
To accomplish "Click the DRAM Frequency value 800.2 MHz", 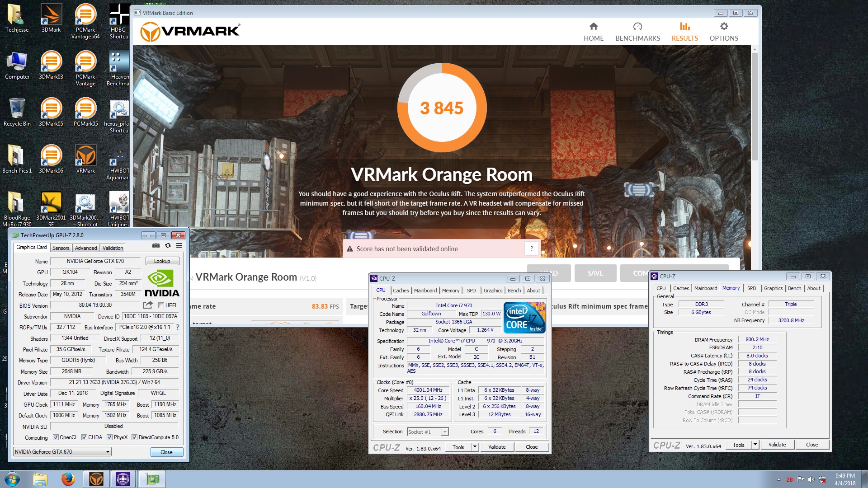I will coord(757,339).
